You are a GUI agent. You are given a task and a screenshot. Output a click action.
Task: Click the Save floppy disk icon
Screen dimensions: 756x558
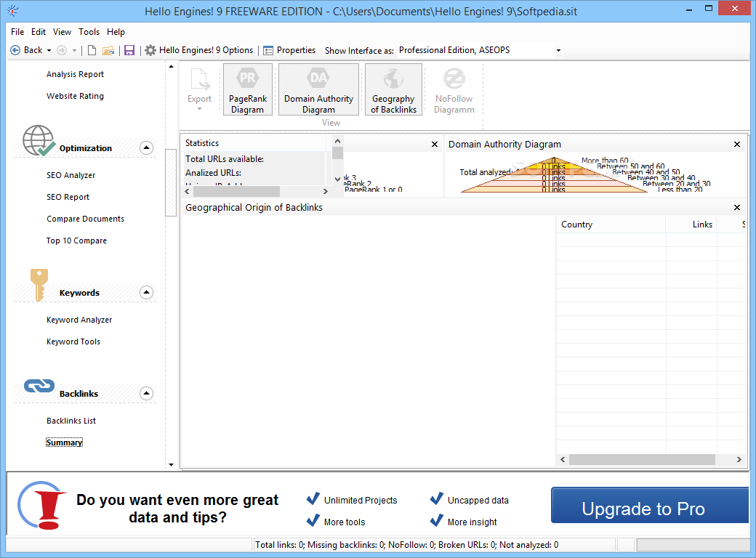point(129,50)
